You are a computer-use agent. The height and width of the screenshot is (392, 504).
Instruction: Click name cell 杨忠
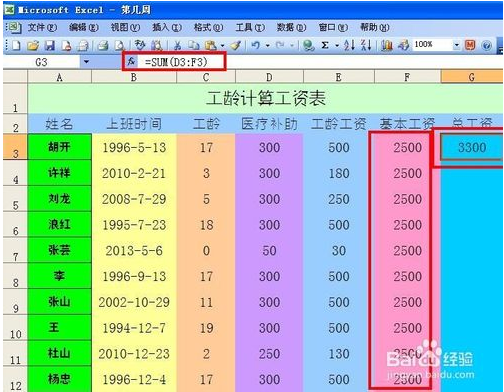(x=60, y=379)
